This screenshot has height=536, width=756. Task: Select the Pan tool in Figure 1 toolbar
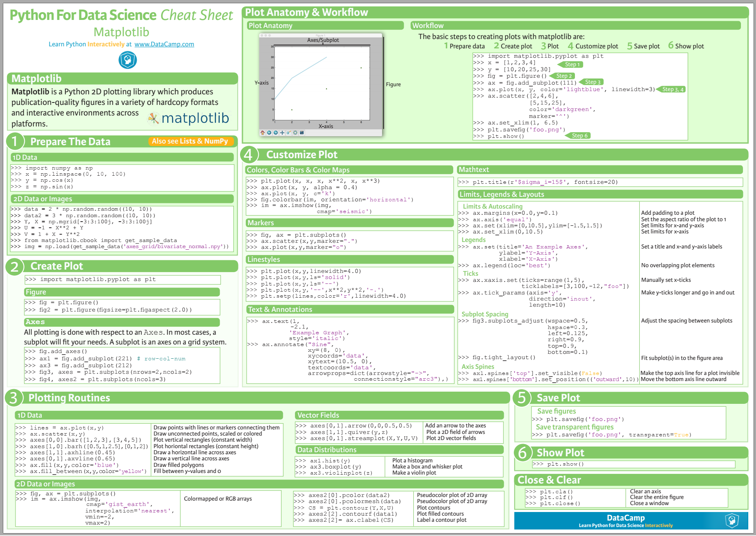point(282,133)
